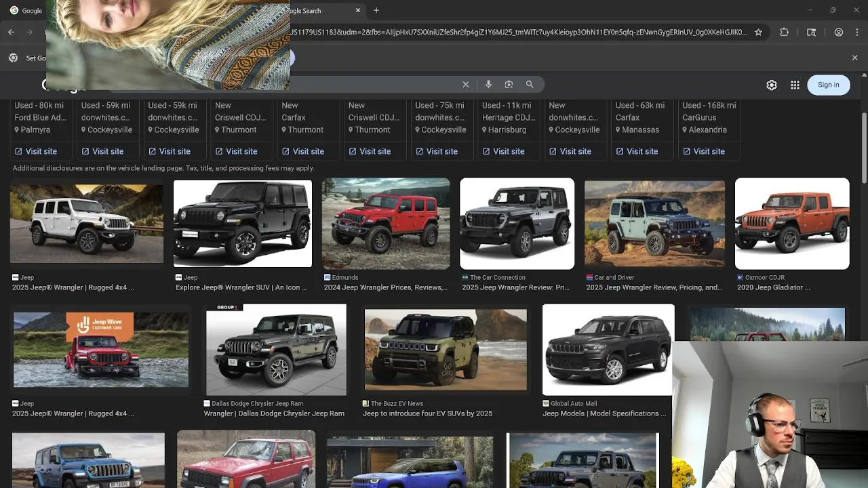Open the Chrome profile avatar icon

click(839, 32)
